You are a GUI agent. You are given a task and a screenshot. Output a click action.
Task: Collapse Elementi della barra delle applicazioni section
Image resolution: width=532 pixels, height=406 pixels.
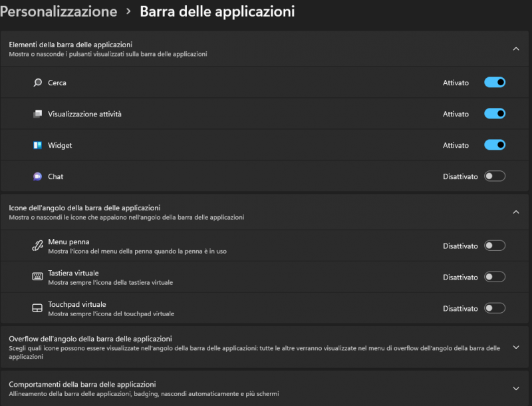[x=515, y=49]
